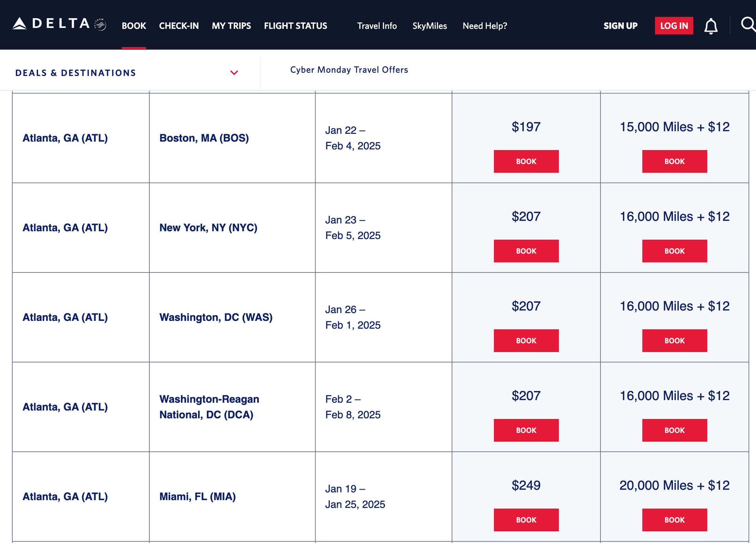Book New York with 16,000 Miles + $12

674,251
